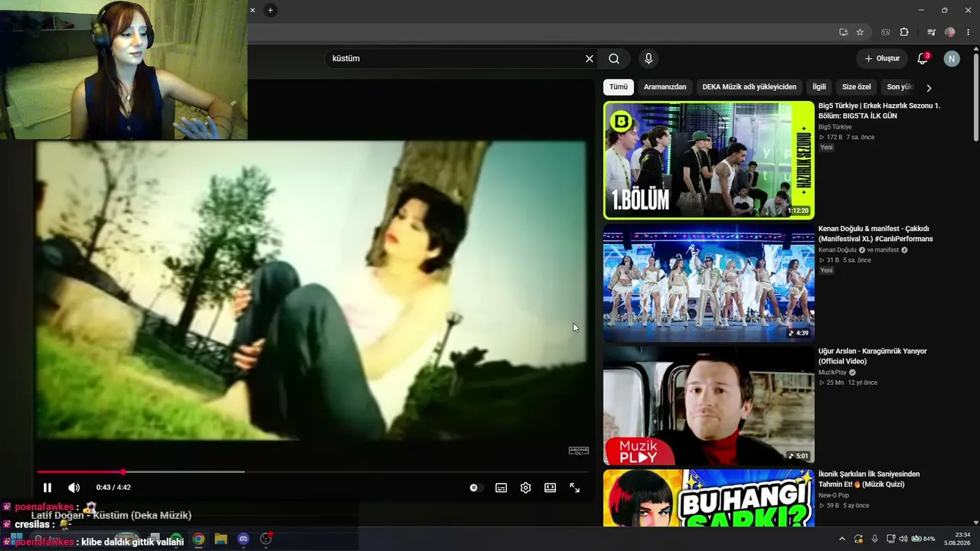The width and height of the screenshot is (980, 551).
Task: Select the Aramanızdan filter chip
Action: pyautogui.click(x=665, y=87)
